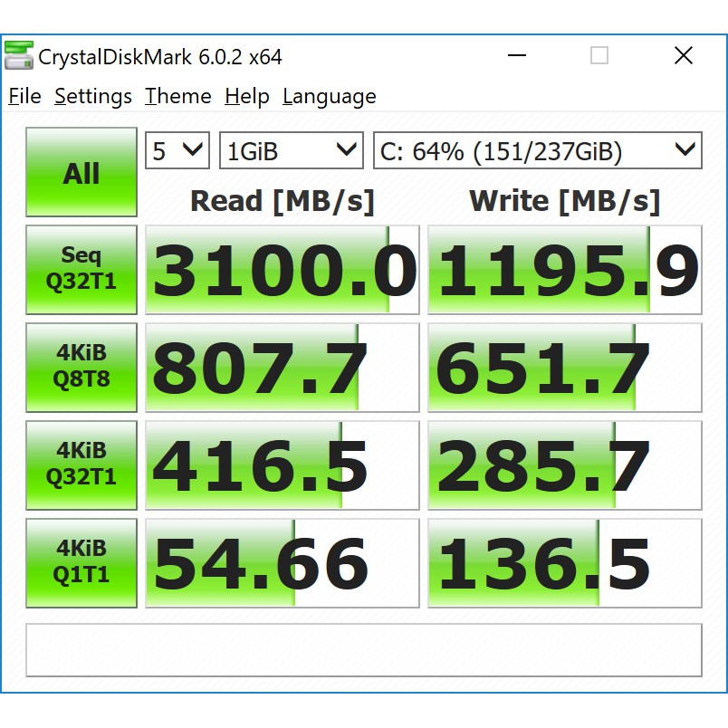Expand the test count dropdown showing 5
The height and width of the screenshot is (728, 728).
(177, 151)
